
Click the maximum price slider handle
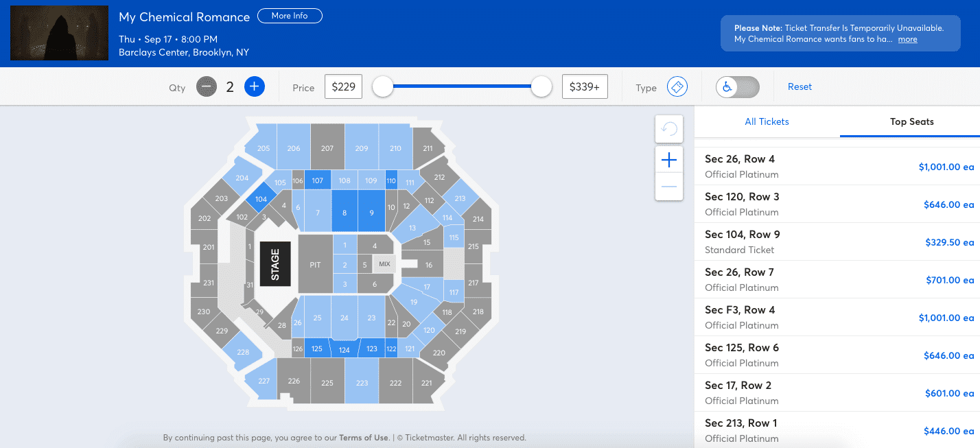[x=541, y=86]
